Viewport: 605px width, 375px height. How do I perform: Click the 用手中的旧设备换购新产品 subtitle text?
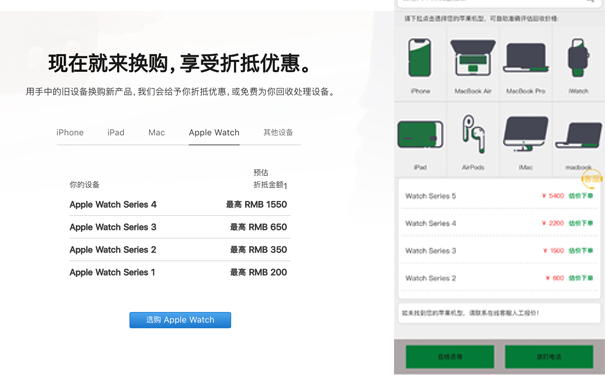180,91
